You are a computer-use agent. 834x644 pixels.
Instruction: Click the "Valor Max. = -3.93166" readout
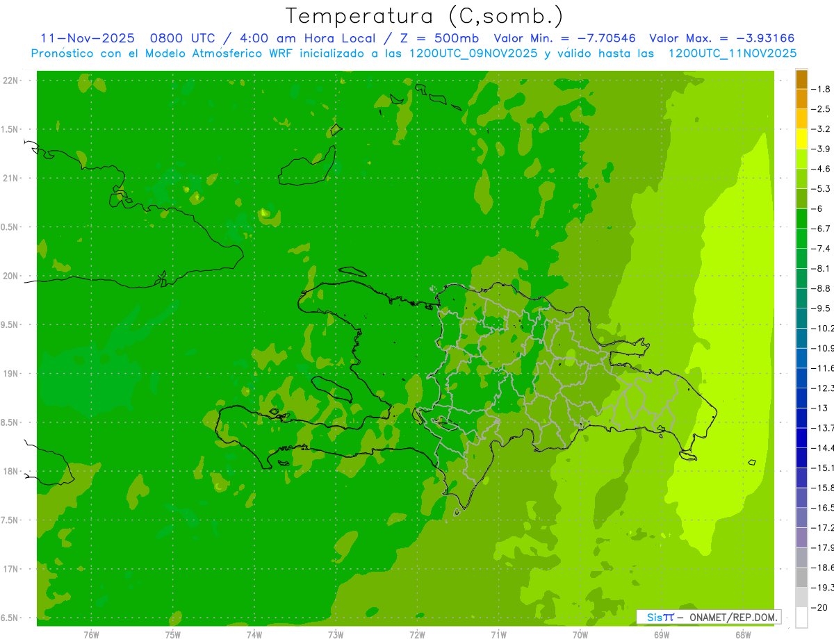[x=721, y=38]
